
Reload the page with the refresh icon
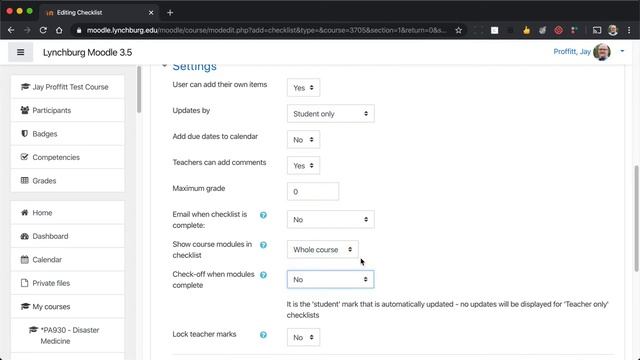tap(43, 30)
